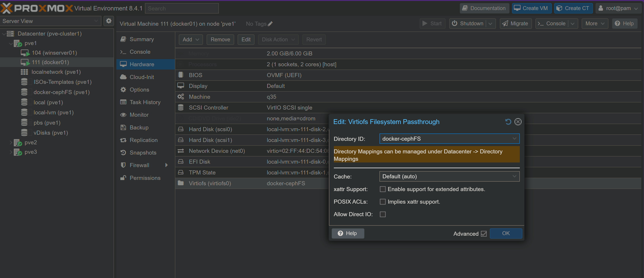Image resolution: width=644 pixels, height=278 pixels.
Task: Open the Documentation link
Action: 484,8
